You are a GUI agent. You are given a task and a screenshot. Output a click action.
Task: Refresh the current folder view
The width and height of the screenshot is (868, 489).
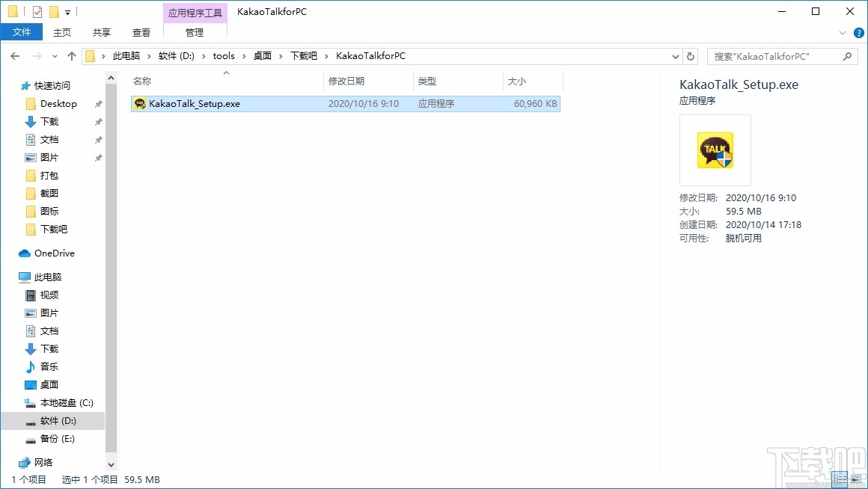[x=691, y=56]
